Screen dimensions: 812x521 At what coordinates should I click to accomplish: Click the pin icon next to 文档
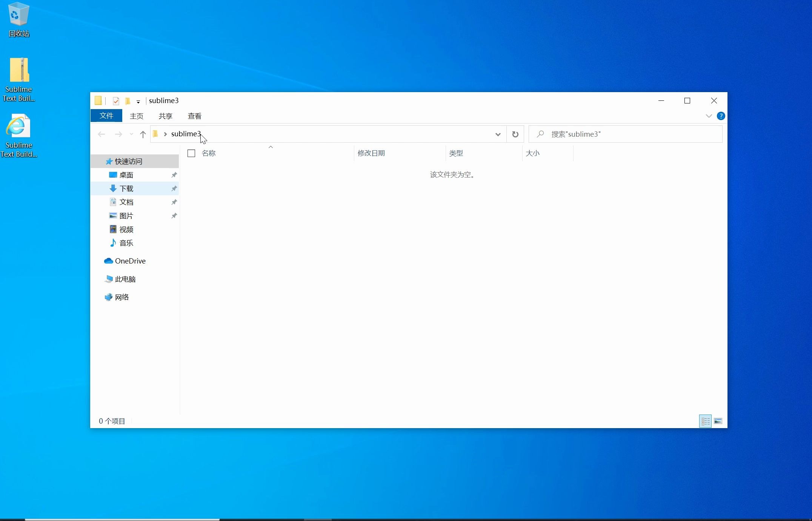click(174, 202)
